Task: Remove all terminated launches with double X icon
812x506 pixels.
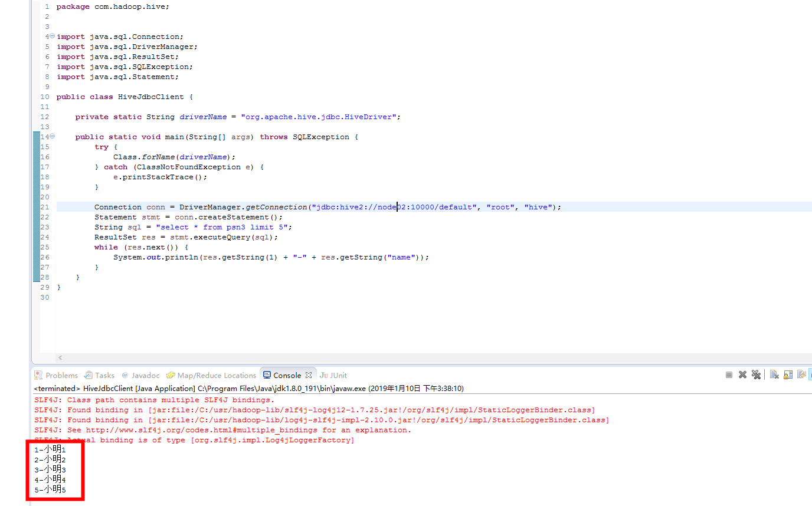Action: 756,375
